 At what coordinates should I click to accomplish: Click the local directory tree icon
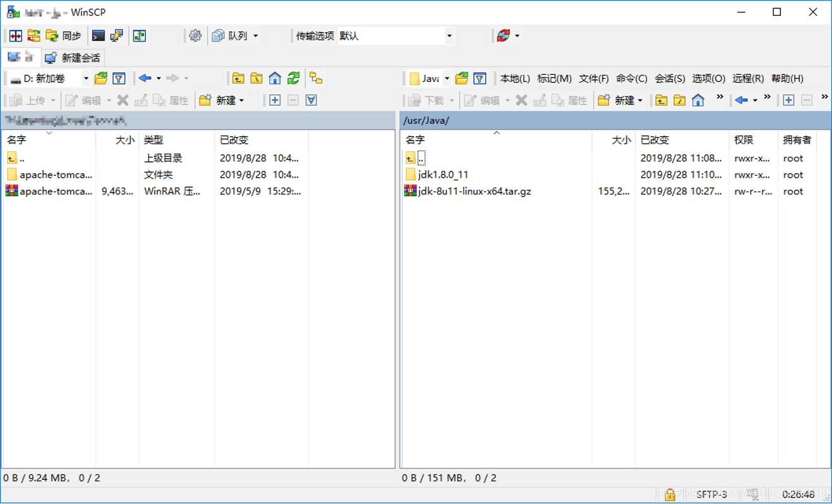click(x=316, y=79)
